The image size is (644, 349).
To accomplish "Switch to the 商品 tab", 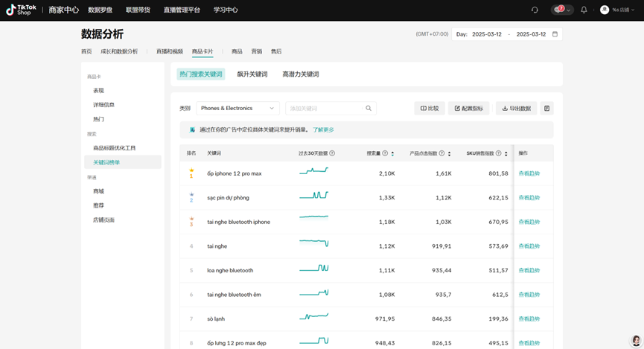I will click(237, 51).
